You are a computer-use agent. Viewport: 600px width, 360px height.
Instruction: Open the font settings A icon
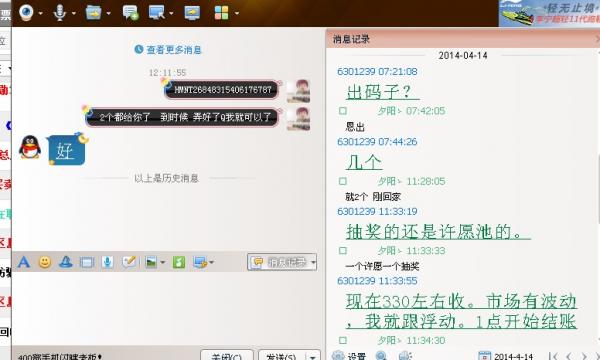[x=24, y=262]
